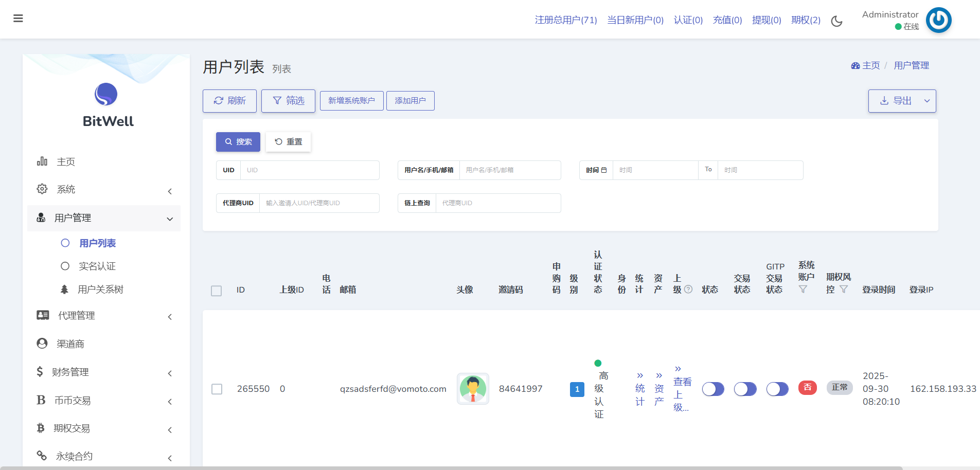This screenshot has height=470, width=980.
Task: Click the filter icon beside 期权风控 column
Action: [x=844, y=290]
